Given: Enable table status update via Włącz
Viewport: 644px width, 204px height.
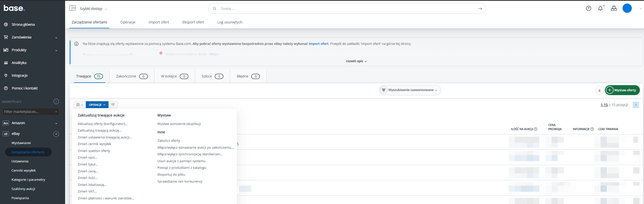Looking at the screenshot, I should tap(214, 54).
